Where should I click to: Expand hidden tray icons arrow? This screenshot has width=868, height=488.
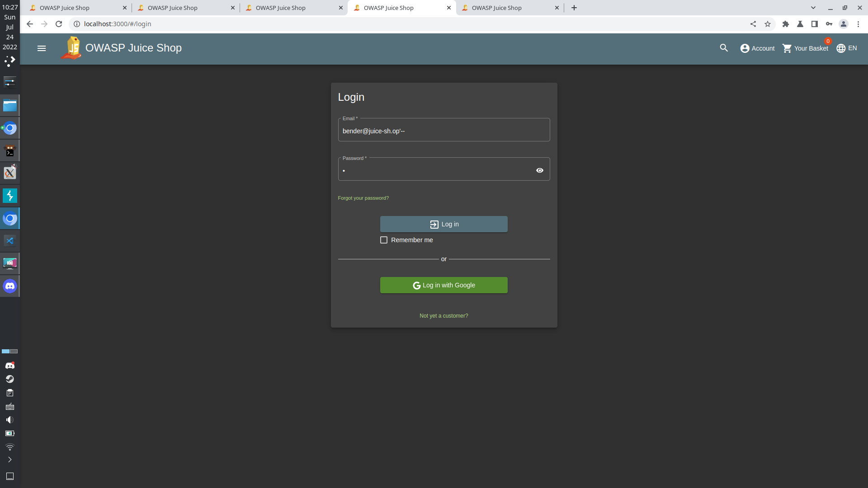click(x=10, y=460)
